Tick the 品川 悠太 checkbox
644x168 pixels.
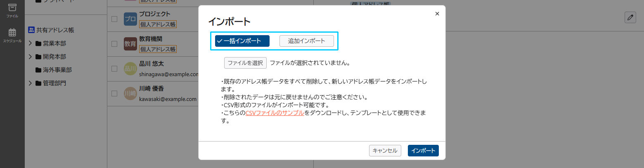[115, 69]
